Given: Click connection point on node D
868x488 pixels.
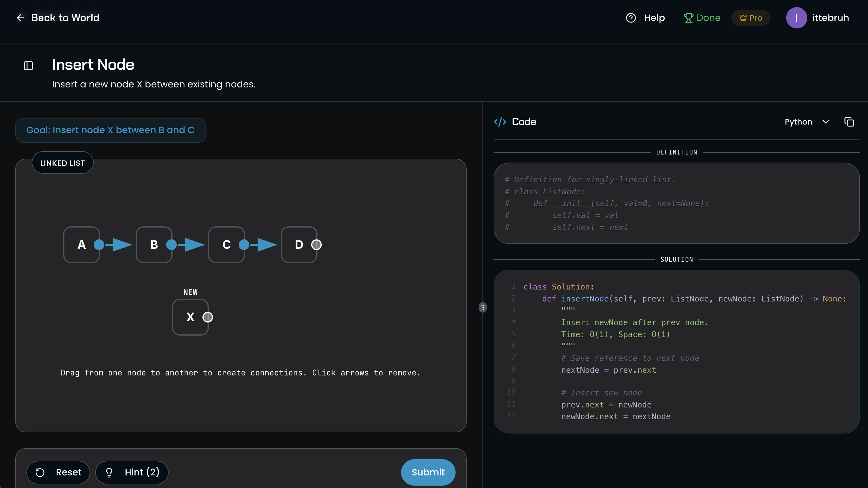Looking at the screenshot, I should point(316,245).
